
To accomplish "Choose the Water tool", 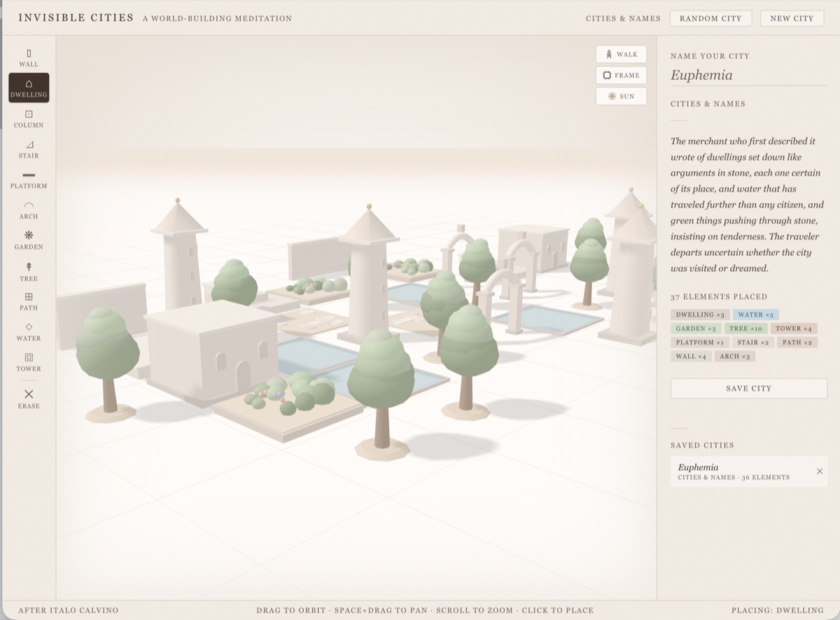I will [x=29, y=331].
